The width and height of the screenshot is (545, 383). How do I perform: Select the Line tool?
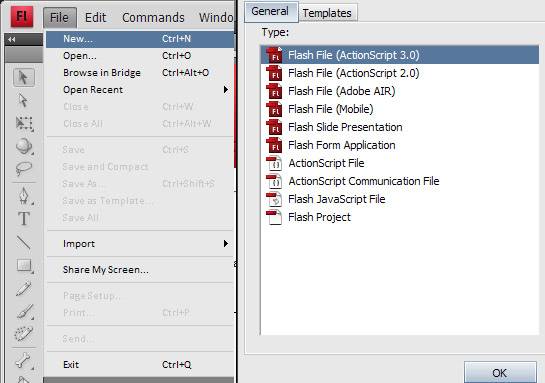[24, 242]
